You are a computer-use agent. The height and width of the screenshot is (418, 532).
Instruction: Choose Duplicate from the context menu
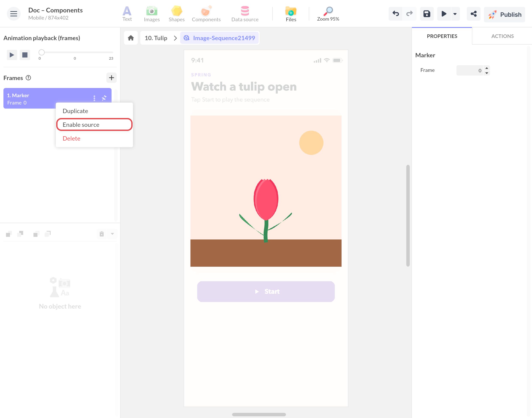94,111
